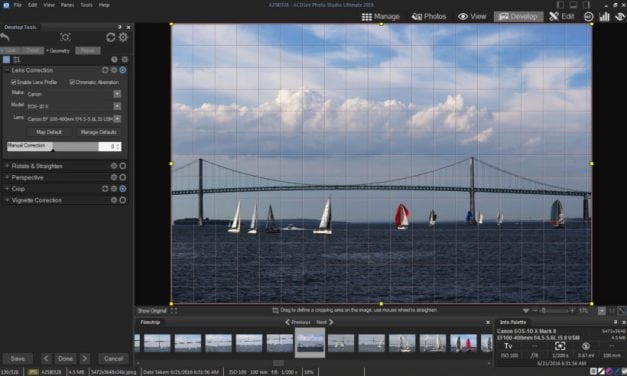Toggle Vignette Correction enable circle
Viewport: 627px width, 376px height.
coord(123,200)
